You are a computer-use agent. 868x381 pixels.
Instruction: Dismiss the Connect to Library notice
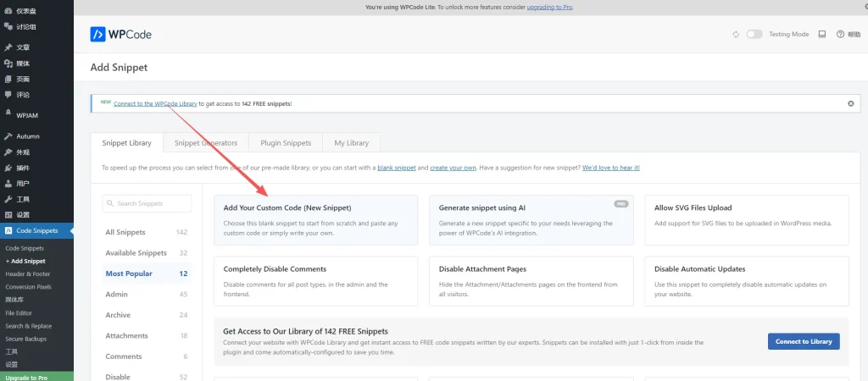[851, 103]
